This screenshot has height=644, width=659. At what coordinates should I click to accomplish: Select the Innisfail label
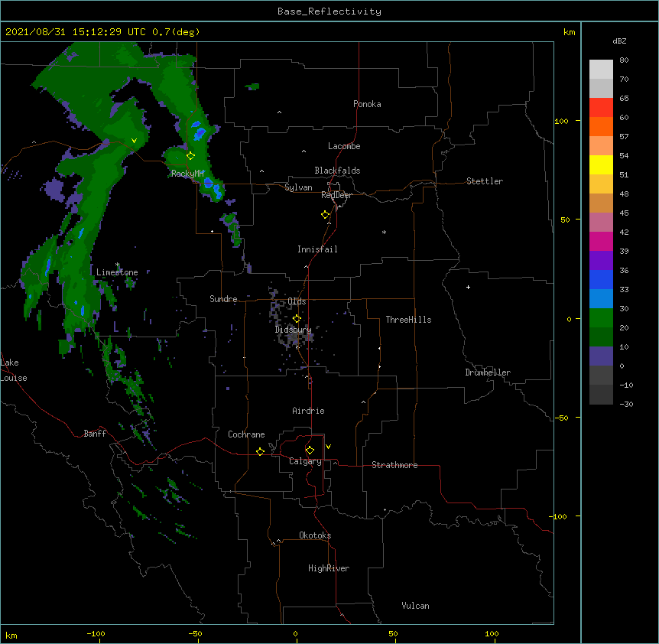317,249
